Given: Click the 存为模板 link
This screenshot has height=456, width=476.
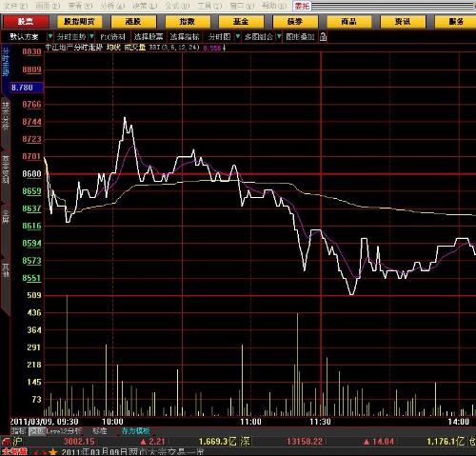Looking at the screenshot, I should pos(135,431).
